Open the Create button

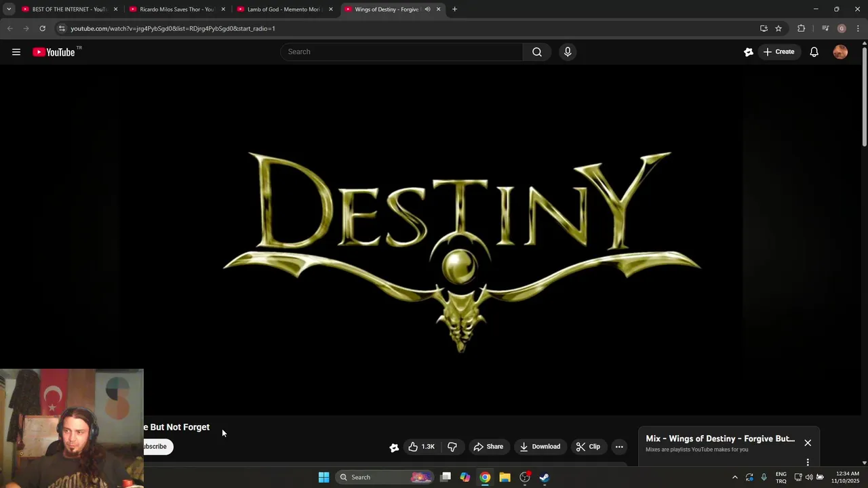pos(778,52)
